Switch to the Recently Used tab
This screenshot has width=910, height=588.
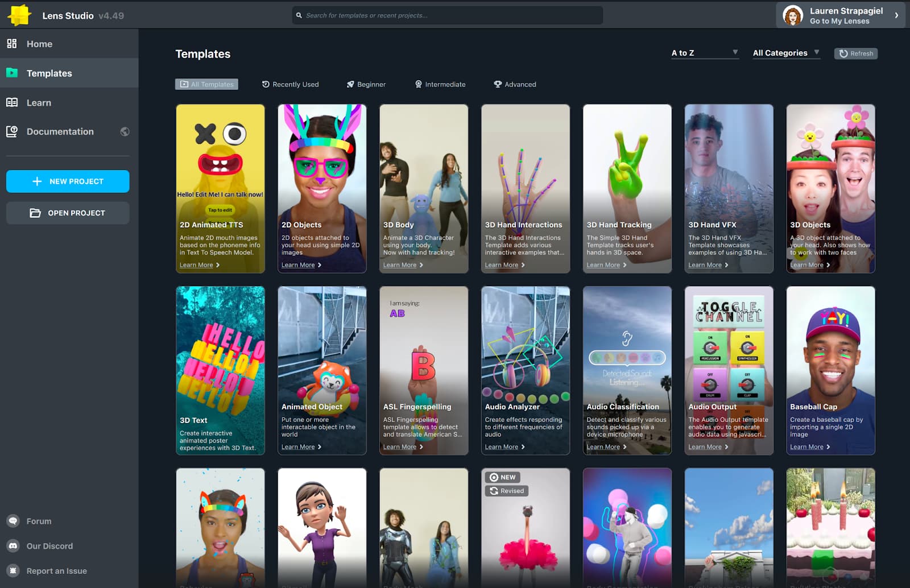(x=290, y=84)
